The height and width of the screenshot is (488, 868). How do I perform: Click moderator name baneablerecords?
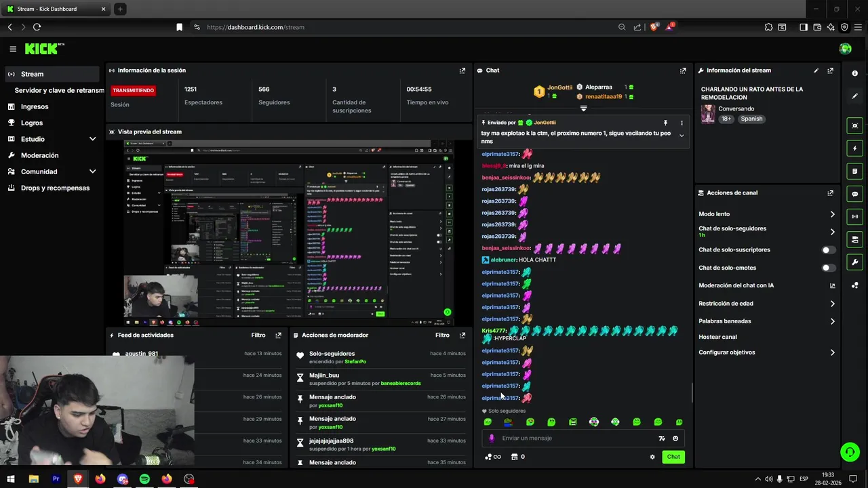pos(401,384)
